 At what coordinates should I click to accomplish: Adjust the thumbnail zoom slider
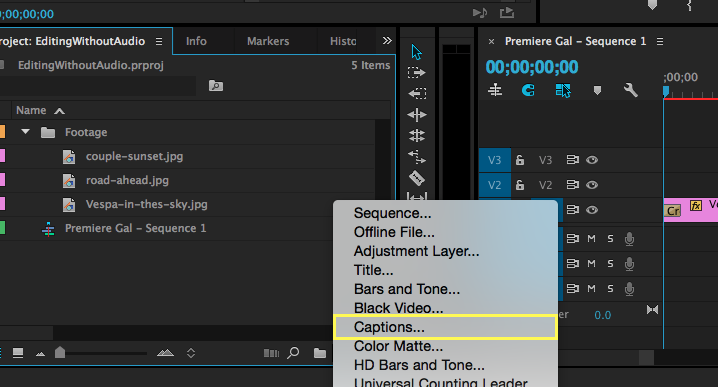pyautogui.click(x=60, y=352)
